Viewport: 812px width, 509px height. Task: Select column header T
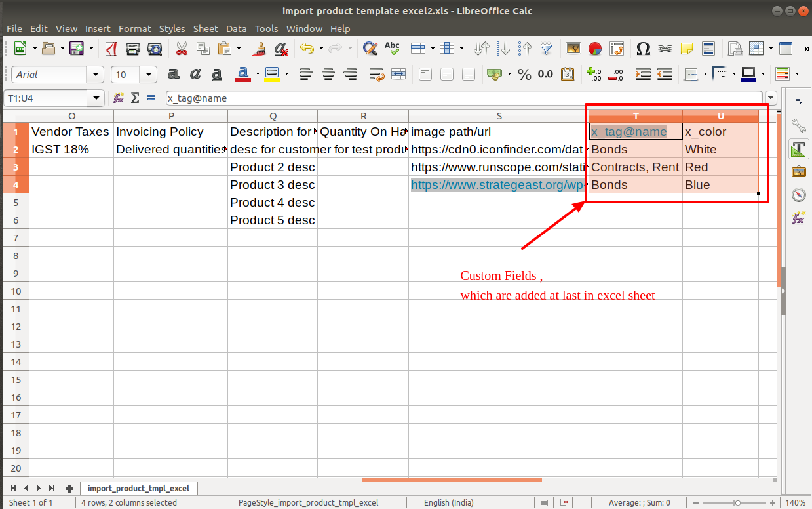coord(636,116)
